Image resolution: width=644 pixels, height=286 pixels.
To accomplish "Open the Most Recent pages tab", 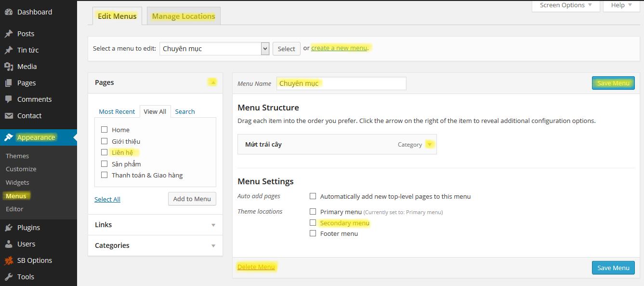I will point(117,111).
